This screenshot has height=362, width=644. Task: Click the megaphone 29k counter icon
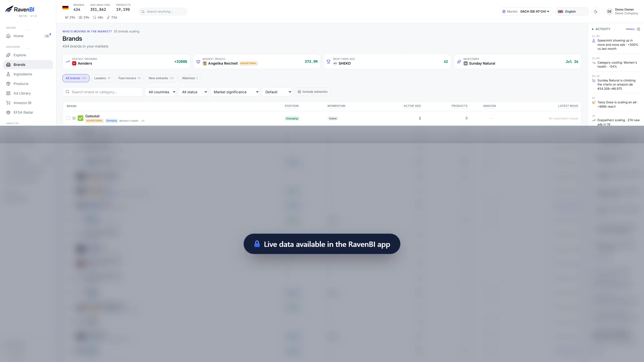tap(67, 18)
